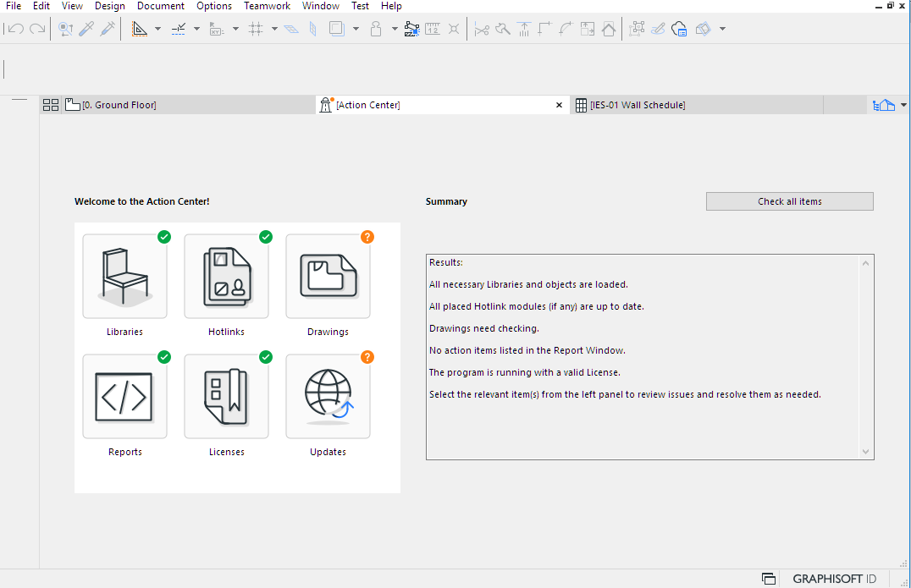Screen dimensions: 911x588
Task: Click the Intersect corner icon
Action: click(x=545, y=29)
